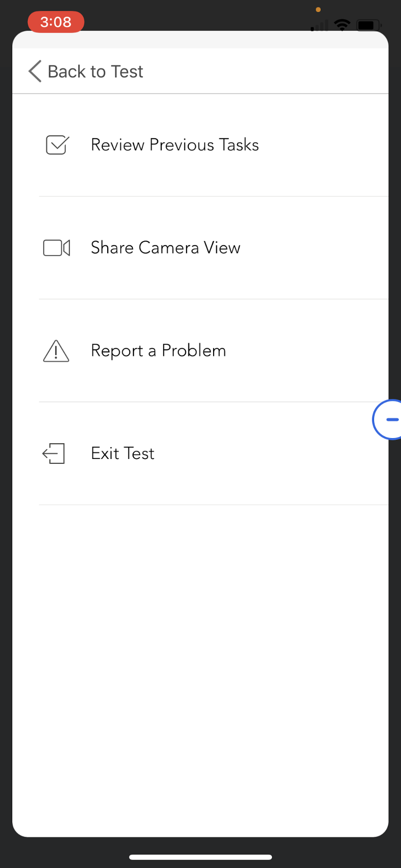This screenshot has width=401, height=868.
Task: Click the exit arrow door icon
Action: [53, 453]
